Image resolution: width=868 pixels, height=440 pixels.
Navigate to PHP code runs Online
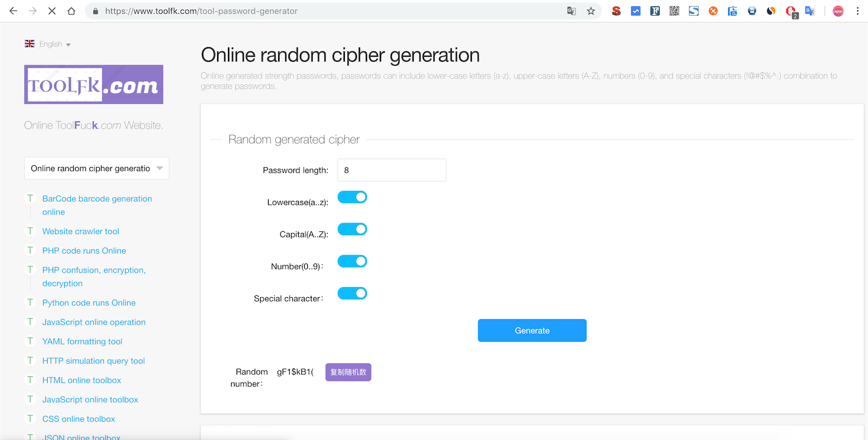(x=84, y=250)
